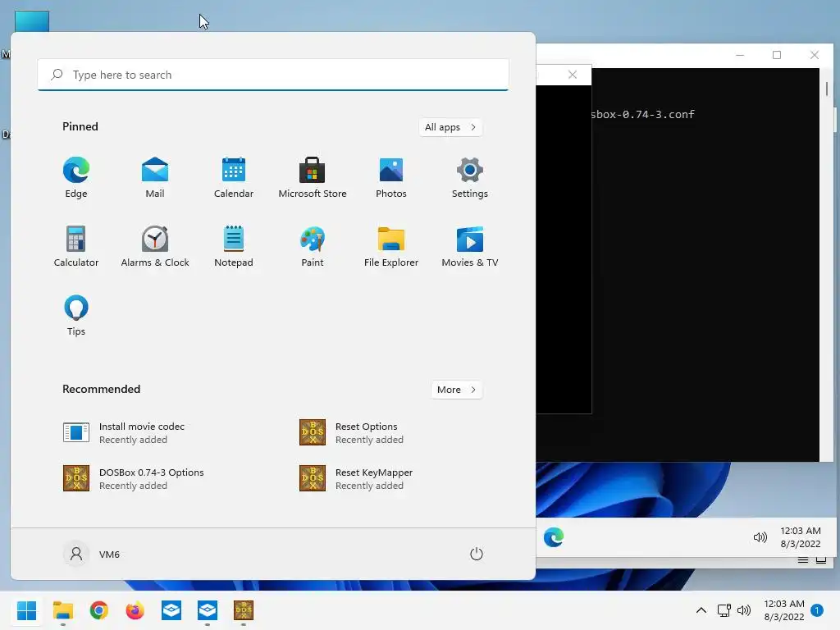The height and width of the screenshot is (630, 840).
Task: Open the Tips app
Action: pyautogui.click(x=76, y=316)
